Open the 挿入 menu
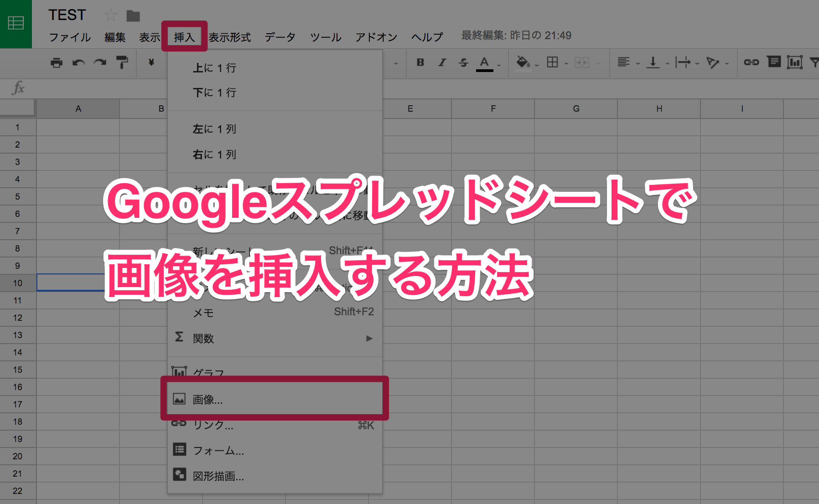 click(x=184, y=37)
